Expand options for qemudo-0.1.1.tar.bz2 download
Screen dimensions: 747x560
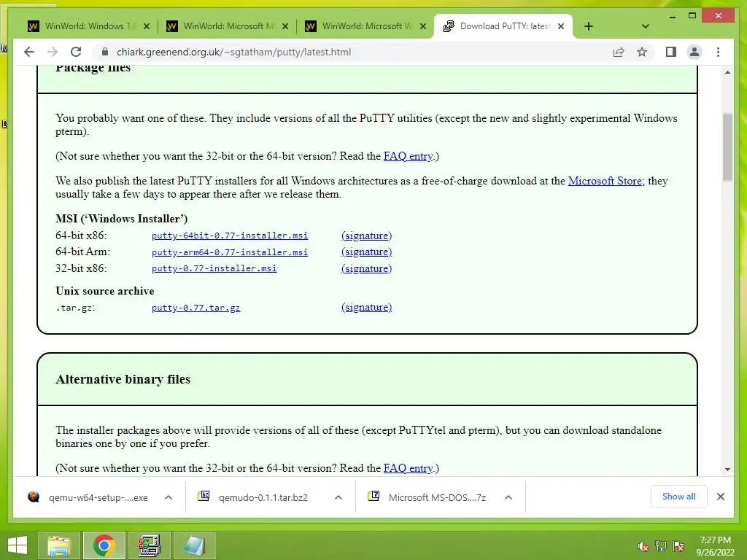coord(338,497)
